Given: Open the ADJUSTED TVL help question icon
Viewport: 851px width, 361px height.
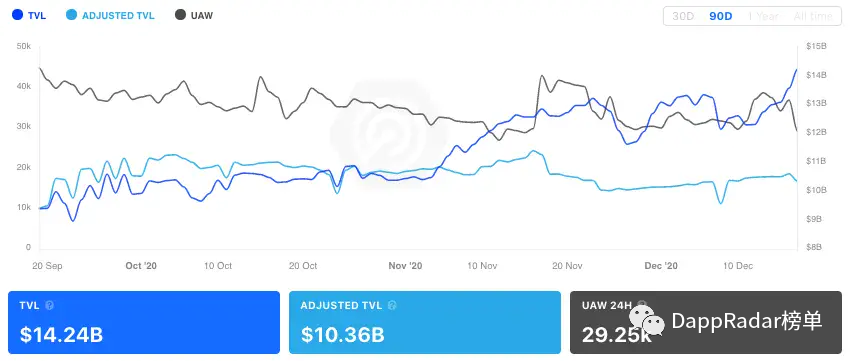Looking at the screenshot, I should click(x=392, y=306).
